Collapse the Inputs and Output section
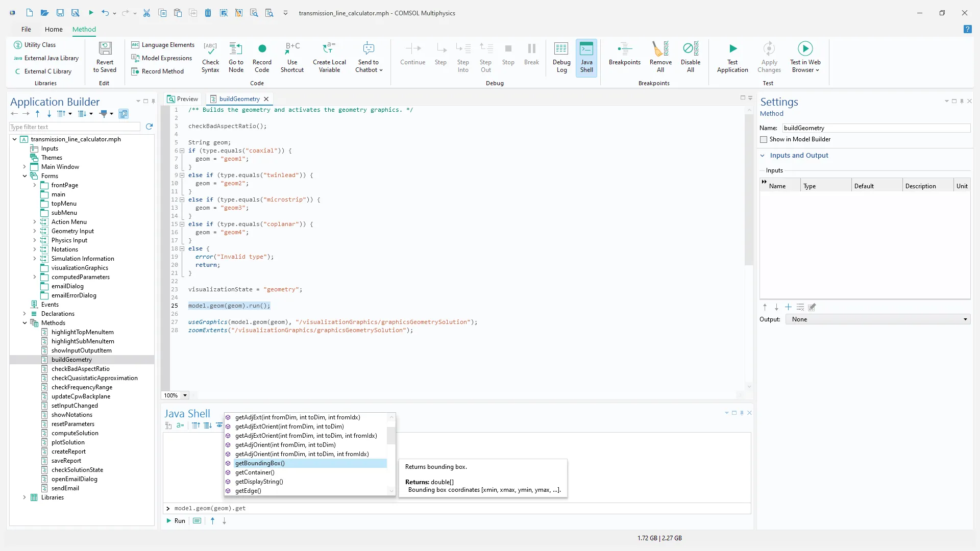 point(763,156)
